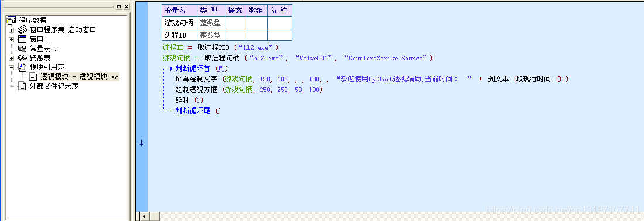Select the 窗口 tree label
644x221 pixels.
(36, 39)
